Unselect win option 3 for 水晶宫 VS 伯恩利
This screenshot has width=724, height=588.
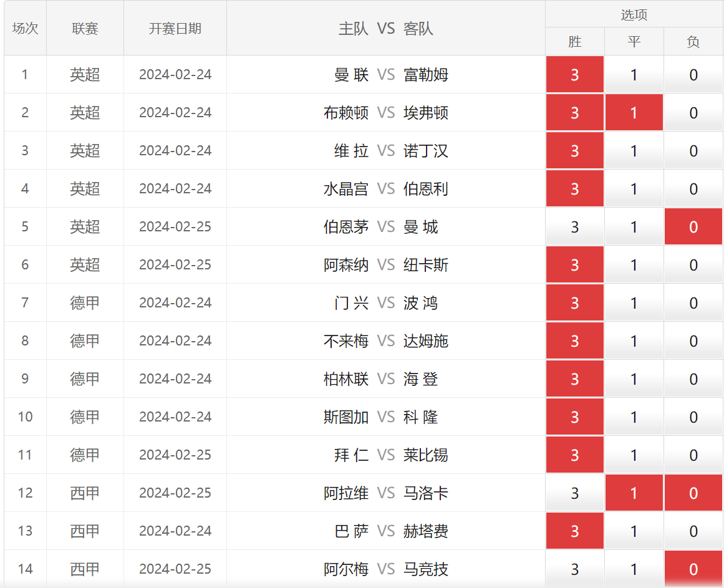[x=575, y=188]
